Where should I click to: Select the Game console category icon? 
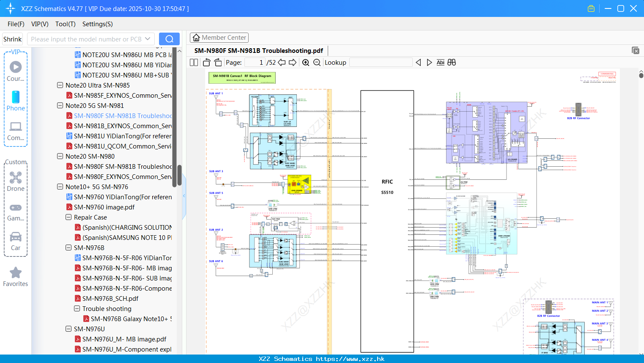[x=16, y=208]
